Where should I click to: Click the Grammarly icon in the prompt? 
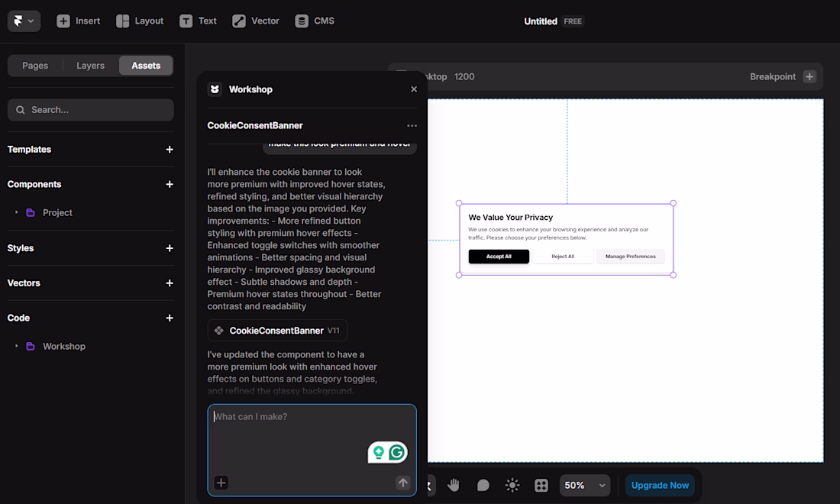397,453
